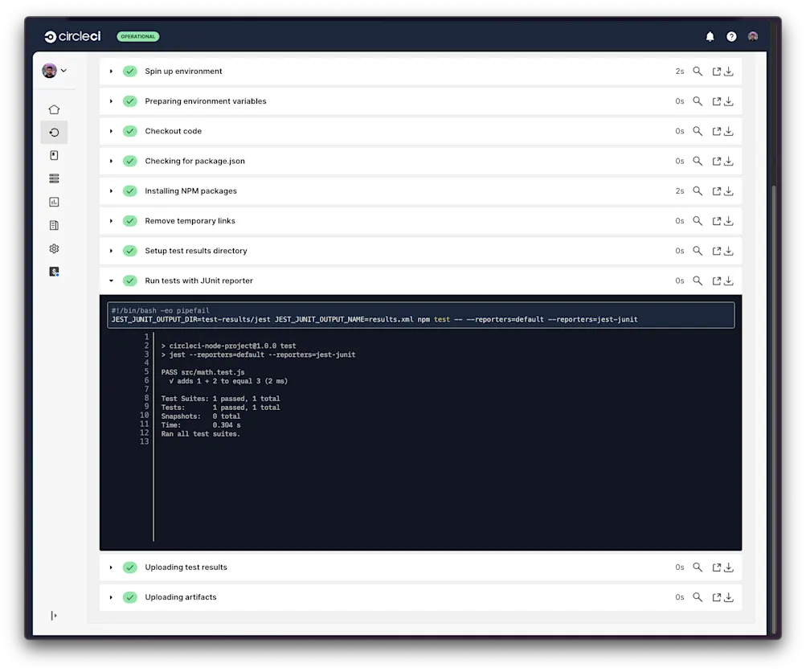806x672 pixels.
Task: Open the help question mark icon
Action: [731, 36]
